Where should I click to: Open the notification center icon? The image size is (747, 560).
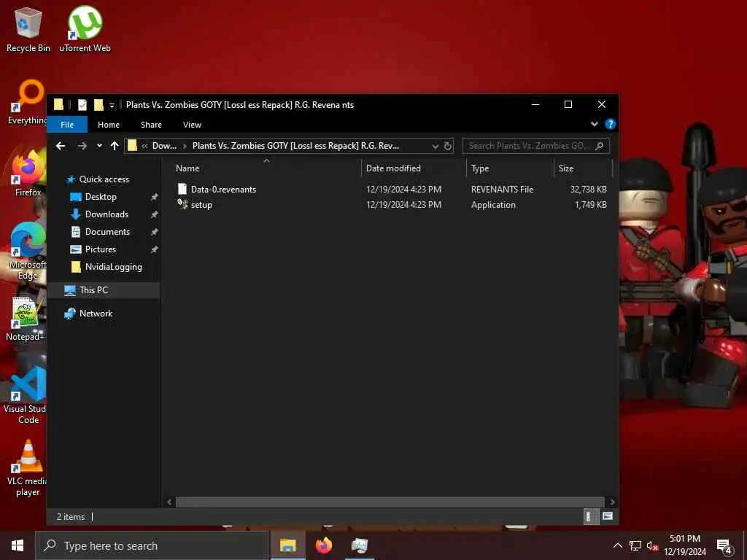pyautogui.click(x=724, y=547)
